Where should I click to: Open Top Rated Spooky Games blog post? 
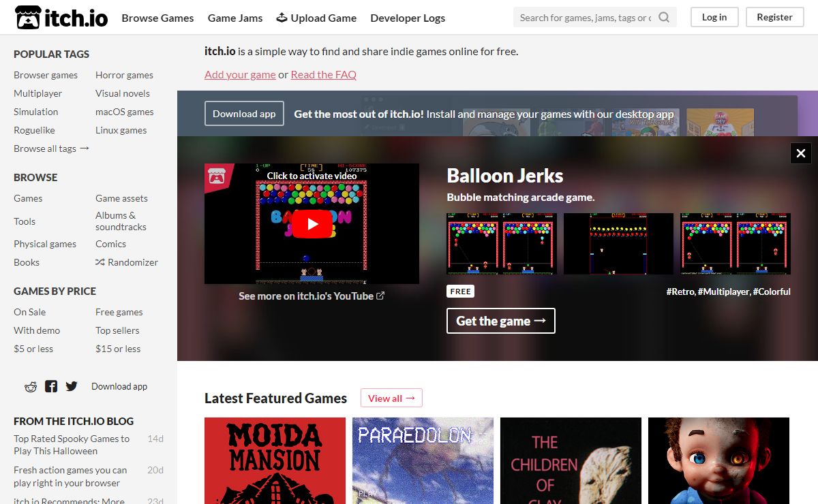point(72,445)
